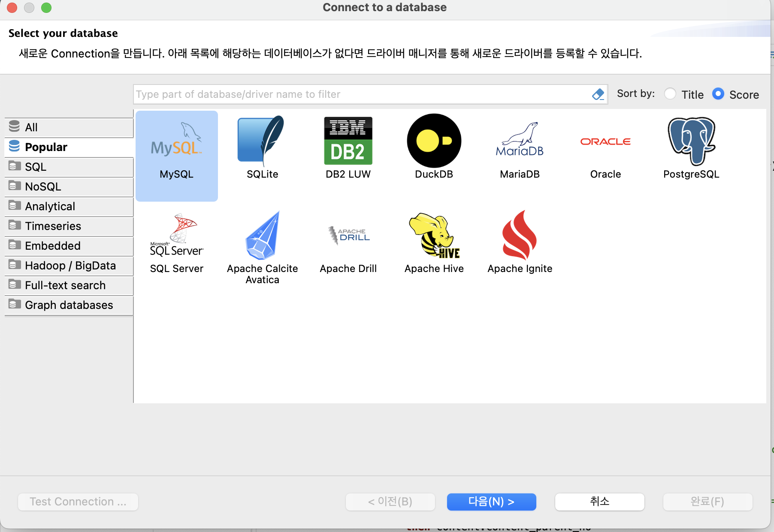The width and height of the screenshot is (774, 532).
Task: Switch to the SQL category
Action: 69,167
